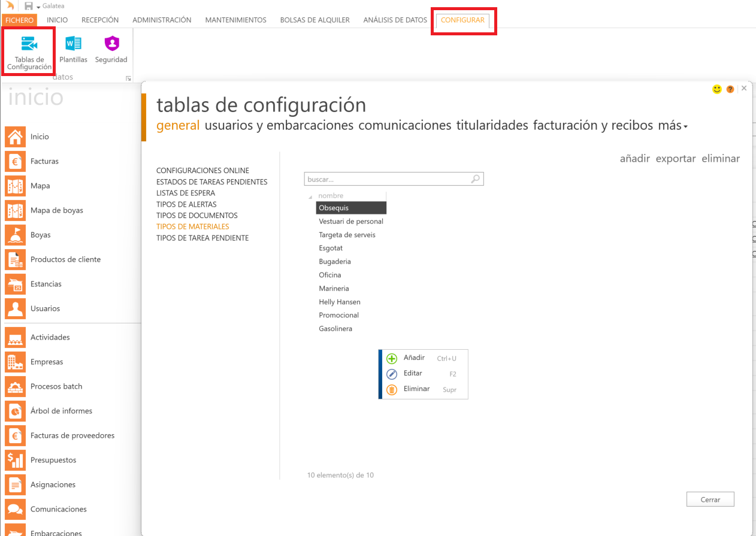Click the orange help question icon
Image resolution: width=756 pixels, height=536 pixels.
click(730, 89)
